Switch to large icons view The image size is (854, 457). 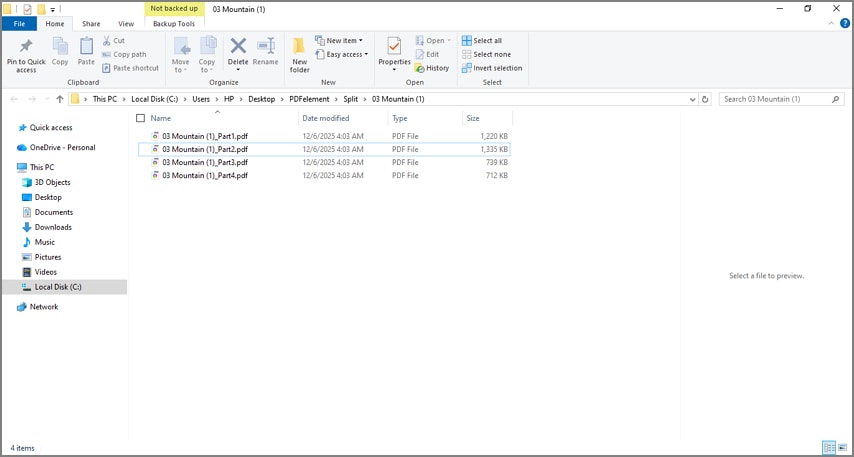[841, 448]
